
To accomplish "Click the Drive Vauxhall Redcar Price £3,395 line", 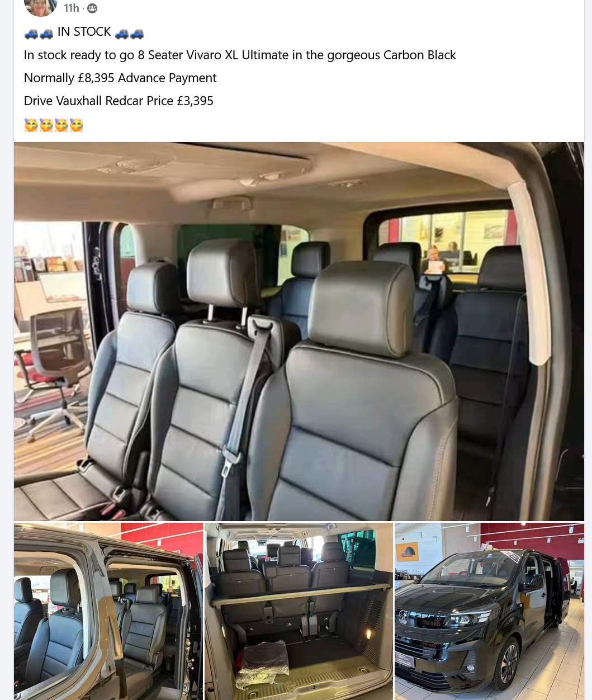I will (x=119, y=101).
